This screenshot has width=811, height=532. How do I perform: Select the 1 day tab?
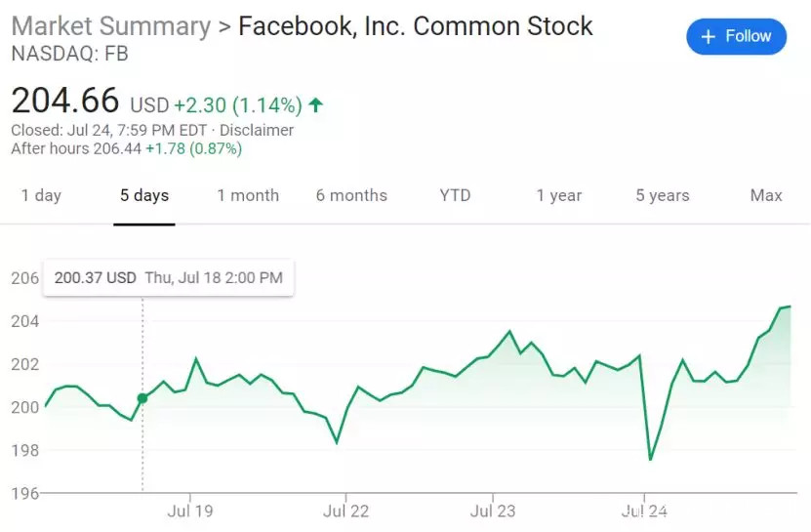(x=41, y=195)
